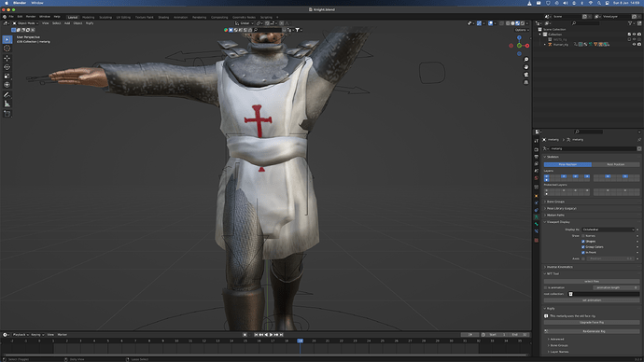
Task: Collapse the Skeleton panel
Action: 553,157
